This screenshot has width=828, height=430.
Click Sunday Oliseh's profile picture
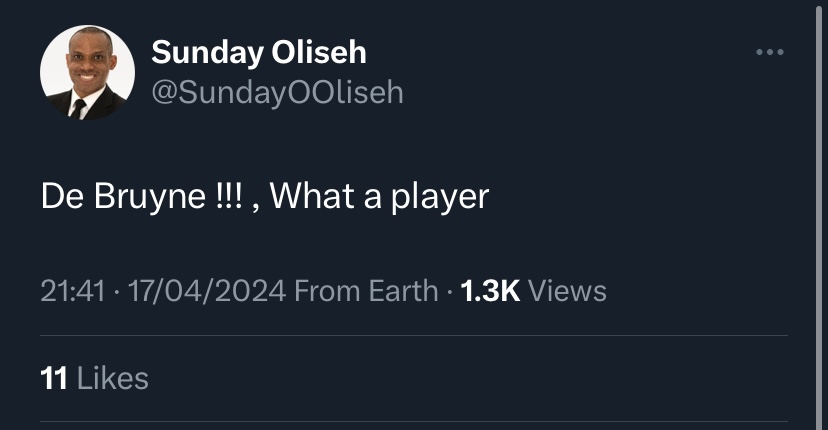click(87, 73)
